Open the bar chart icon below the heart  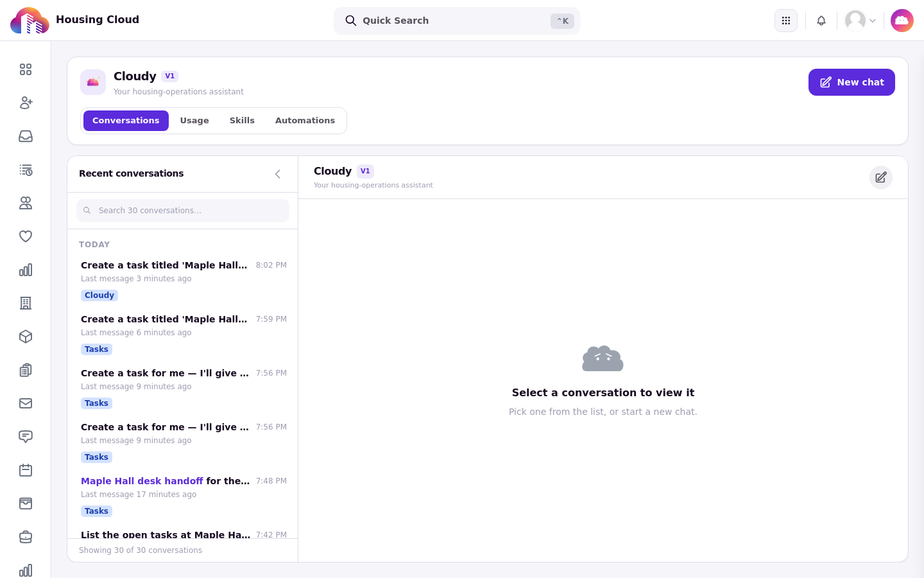coord(26,270)
